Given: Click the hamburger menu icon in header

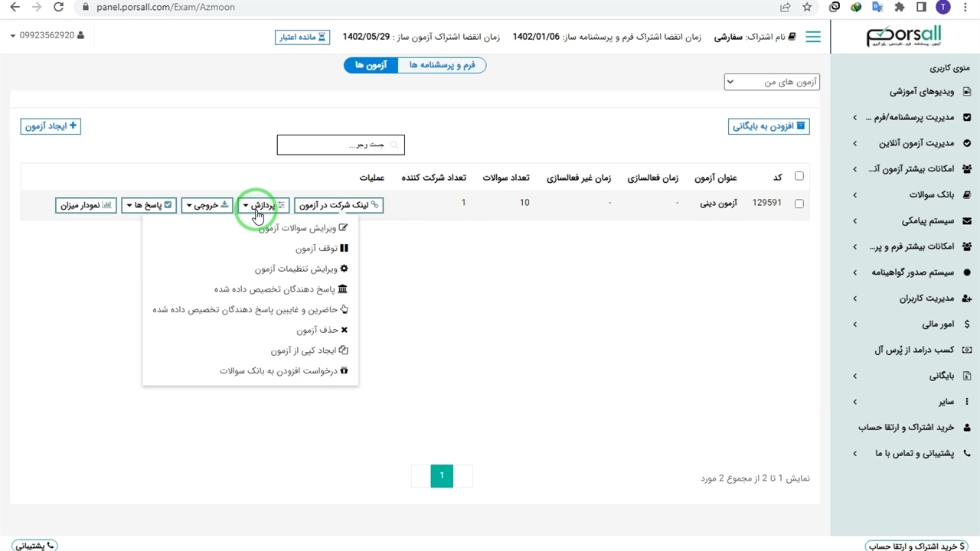Looking at the screenshot, I should point(813,37).
